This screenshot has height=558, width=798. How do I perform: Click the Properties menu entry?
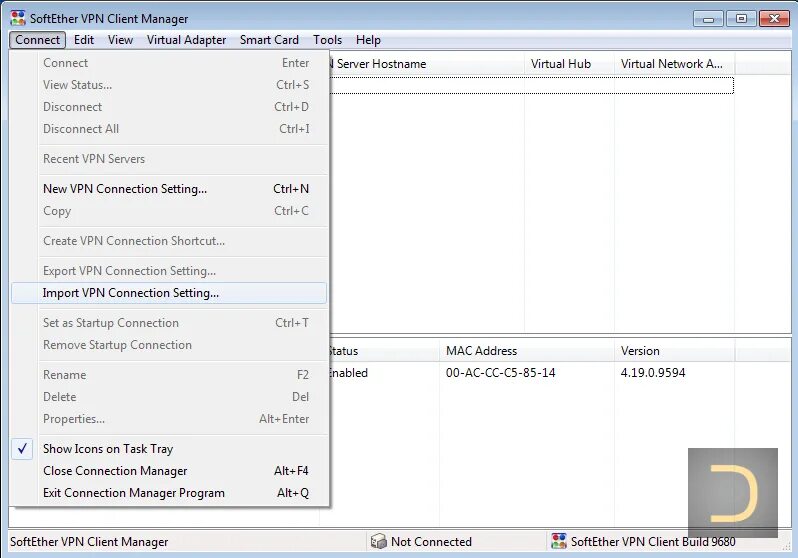tap(169, 418)
